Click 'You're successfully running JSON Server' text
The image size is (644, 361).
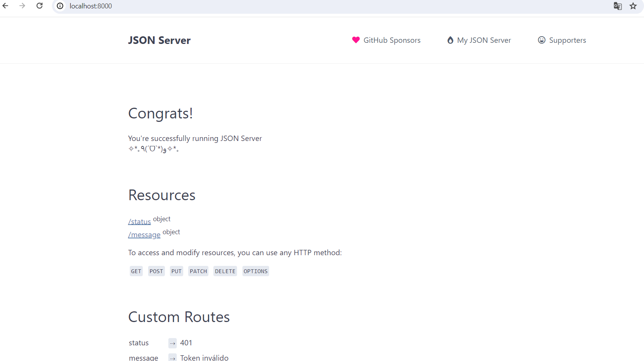195,138
